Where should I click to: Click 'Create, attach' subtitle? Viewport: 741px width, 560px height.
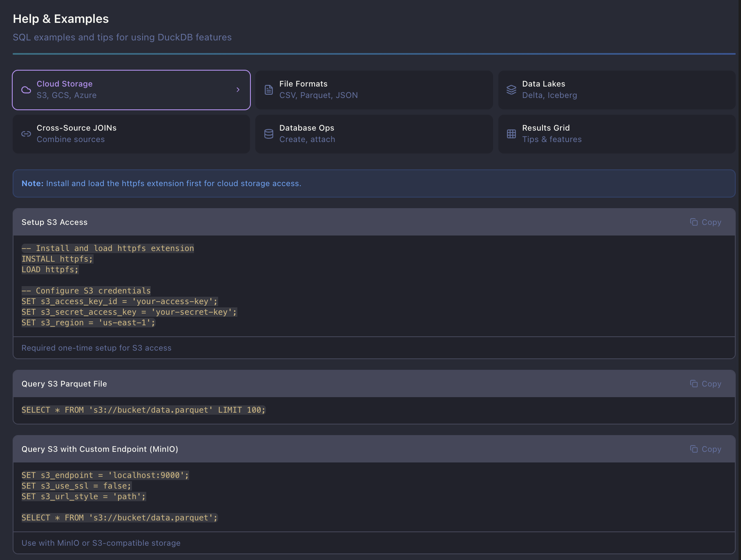(307, 139)
